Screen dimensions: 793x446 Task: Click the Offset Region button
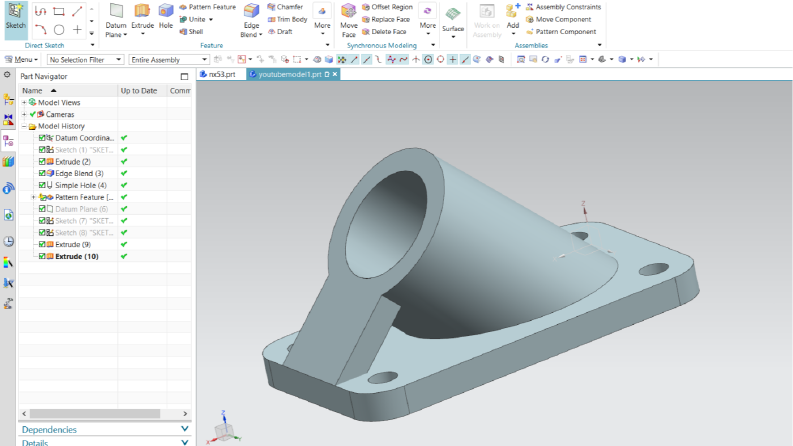tap(387, 7)
